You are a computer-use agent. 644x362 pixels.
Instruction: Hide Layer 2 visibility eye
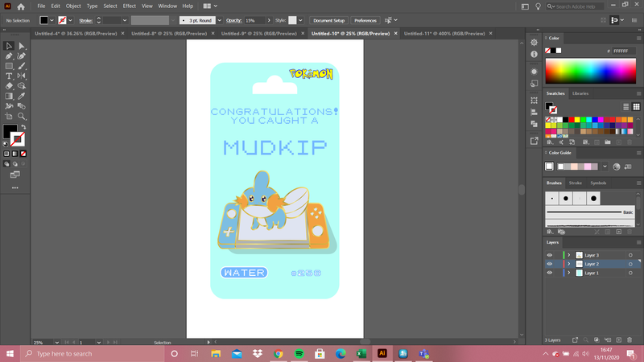(550, 264)
